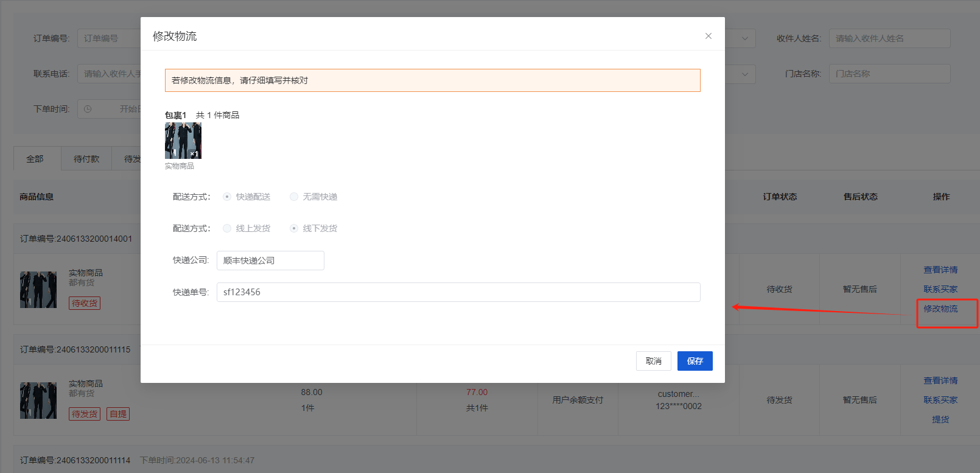Click the 售后状态 column header
Image resolution: width=980 pixels, height=473 pixels.
point(860,197)
